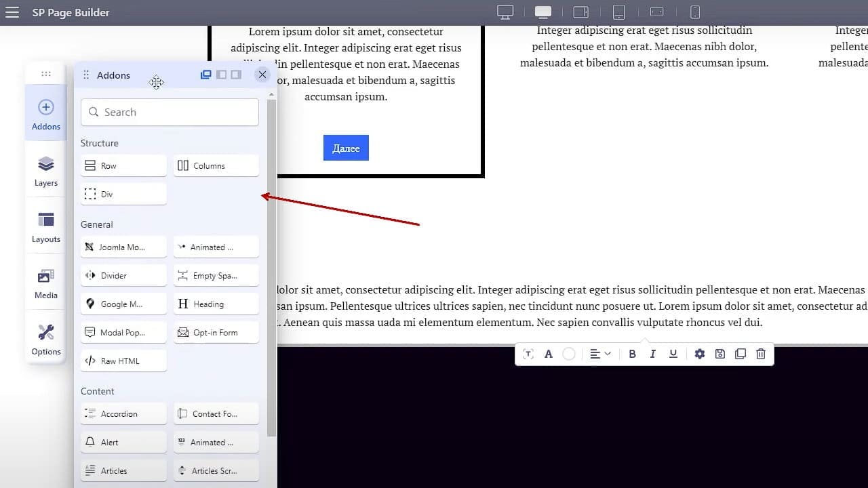868x488 pixels.
Task: Toggle italic formatting
Action: pos(653,354)
